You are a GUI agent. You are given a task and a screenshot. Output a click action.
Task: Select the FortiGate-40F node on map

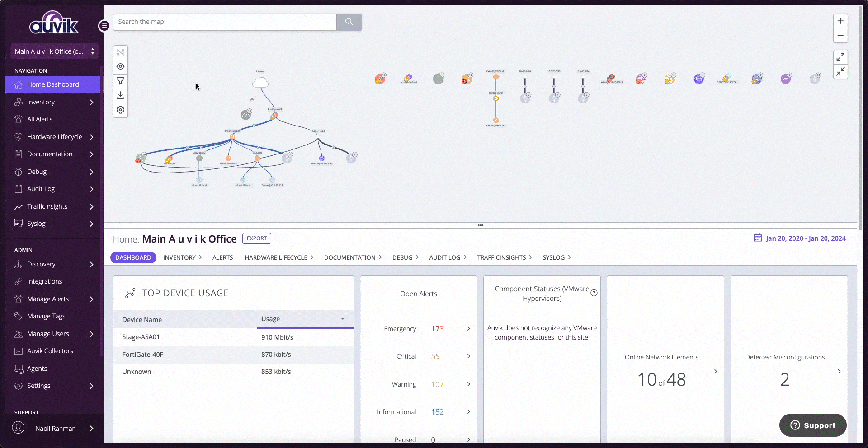coord(274,115)
